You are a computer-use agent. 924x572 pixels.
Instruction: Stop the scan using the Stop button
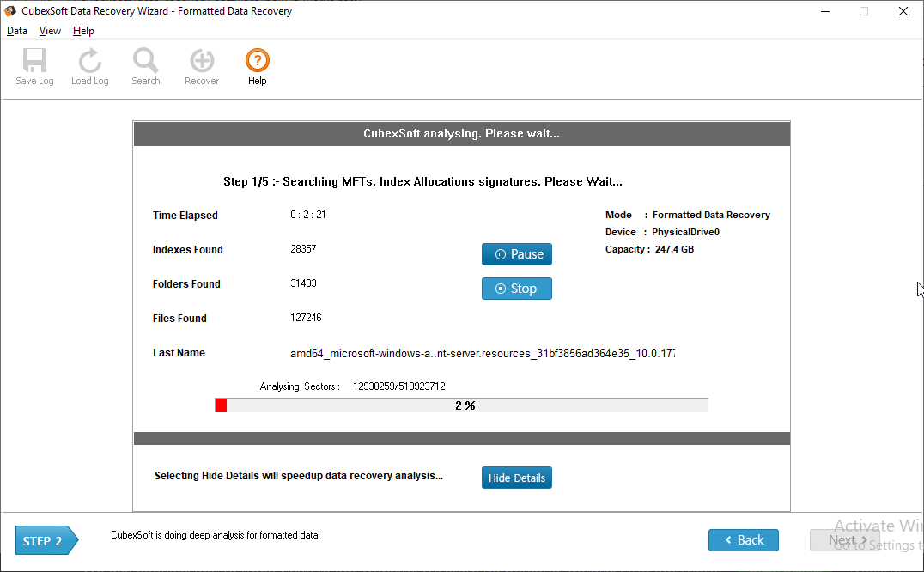click(517, 289)
